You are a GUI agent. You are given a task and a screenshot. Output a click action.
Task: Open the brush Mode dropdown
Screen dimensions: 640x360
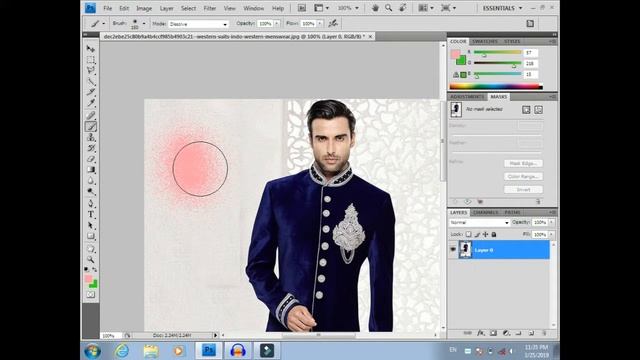coord(198,24)
